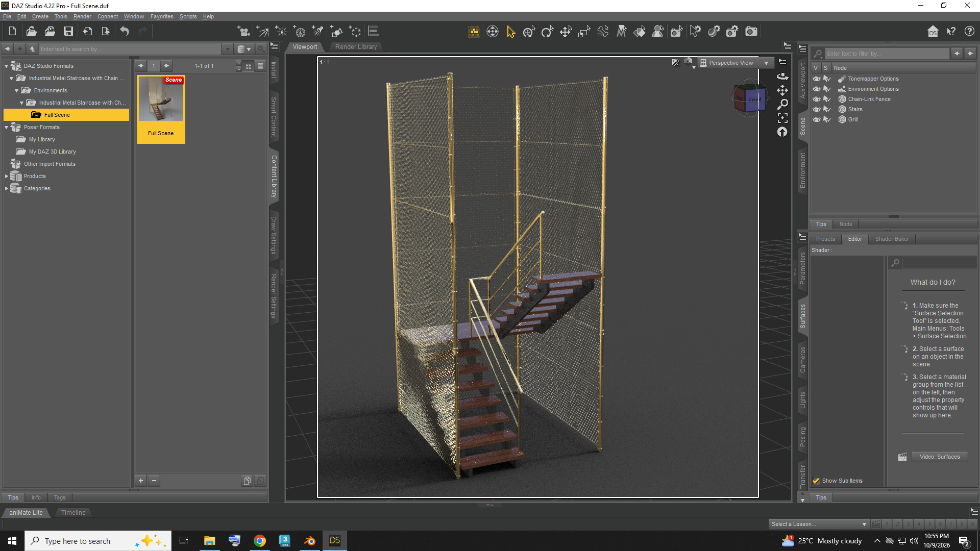Screen dimensions: 980x551
Task: Click the viewport reset camera control
Action: point(782,132)
